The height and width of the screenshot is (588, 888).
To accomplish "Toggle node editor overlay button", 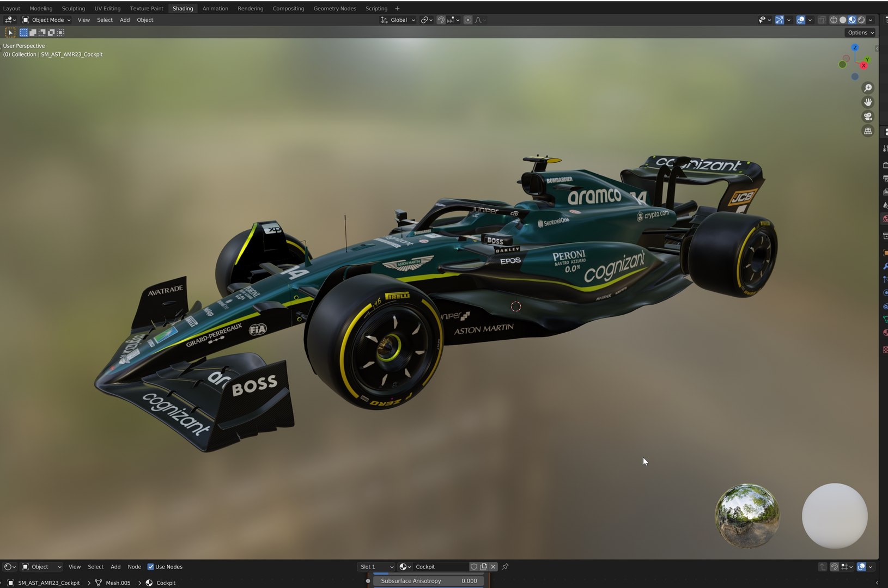I will click(861, 567).
